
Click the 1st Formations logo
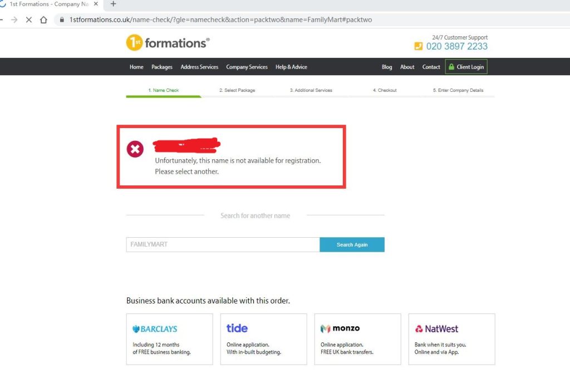pos(168,43)
